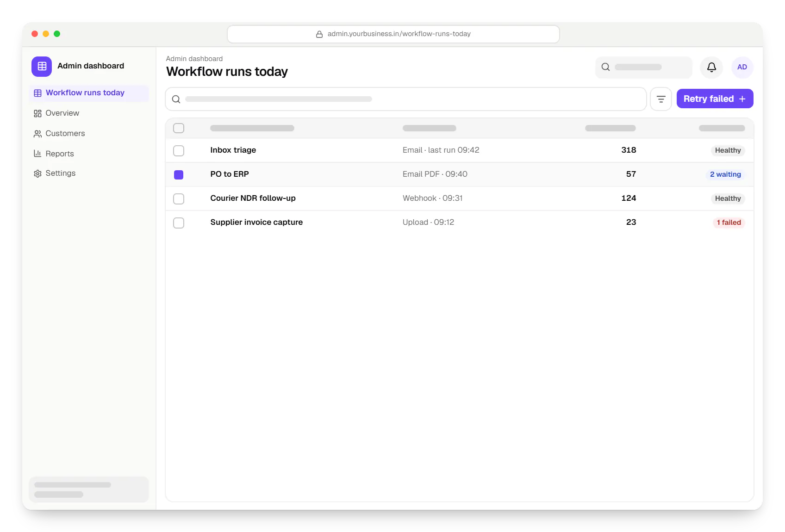This screenshot has height=532, width=785.
Task: Click the top header search box
Action: coord(643,67)
